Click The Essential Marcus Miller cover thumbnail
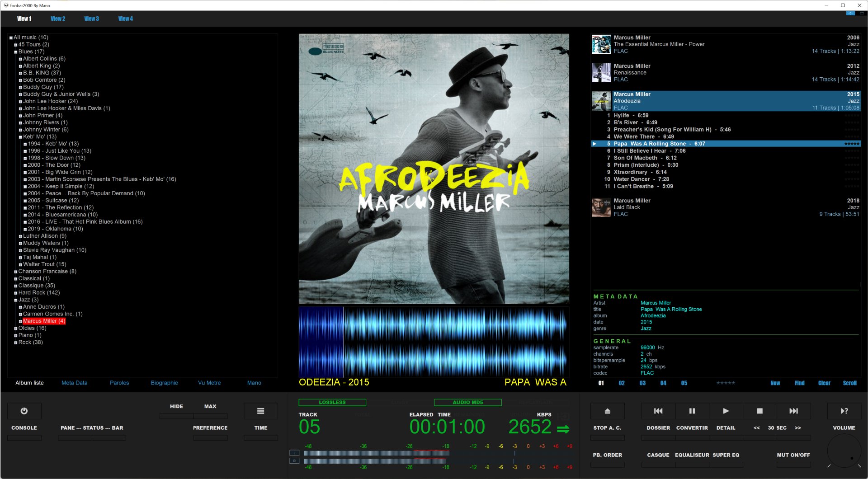The image size is (868, 479). pyautogui.click(x=601, y=44)
